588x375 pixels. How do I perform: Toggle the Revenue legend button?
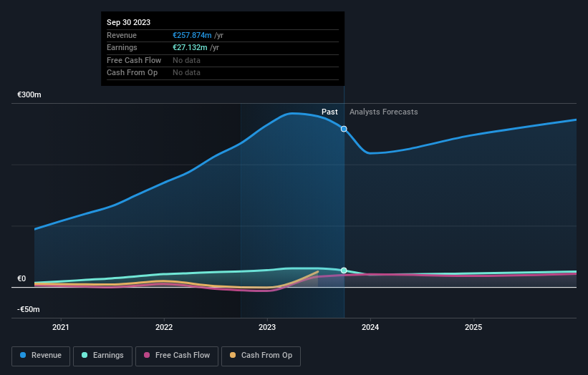click(41, 356)
